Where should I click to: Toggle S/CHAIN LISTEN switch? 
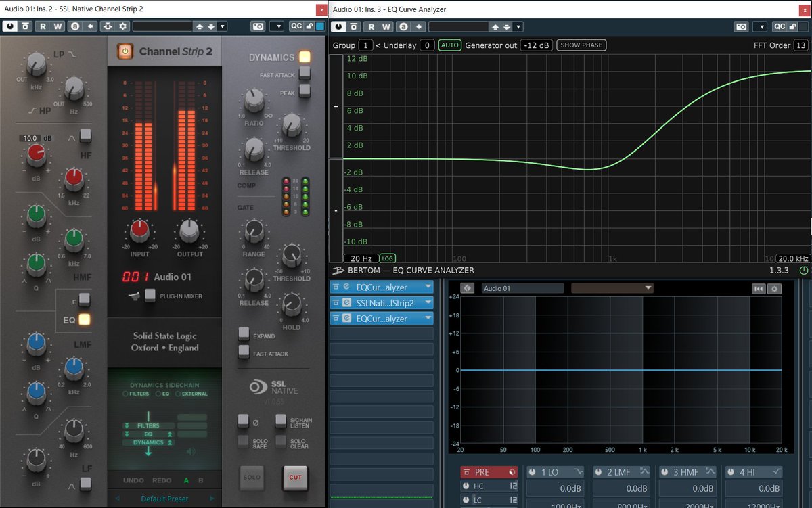point(281,421)
